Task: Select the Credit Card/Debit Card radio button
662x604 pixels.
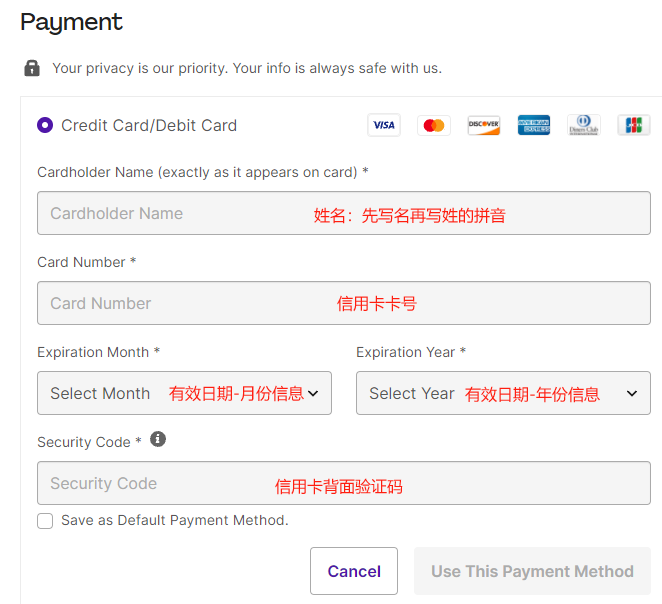Action: (x=45, y=125)
